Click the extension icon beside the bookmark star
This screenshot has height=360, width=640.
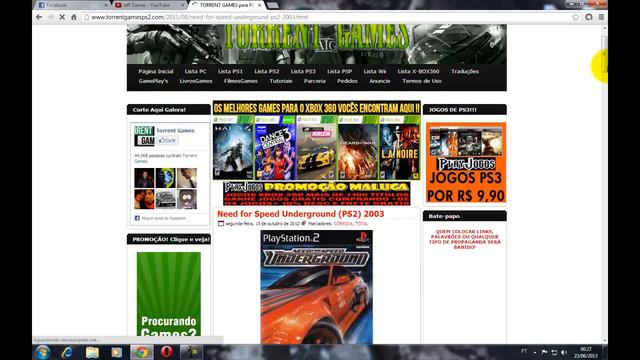tap(589, 17)
